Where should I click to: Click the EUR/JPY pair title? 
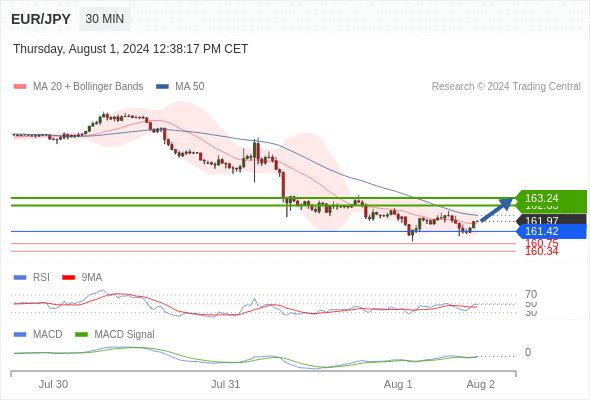[41, 19]
